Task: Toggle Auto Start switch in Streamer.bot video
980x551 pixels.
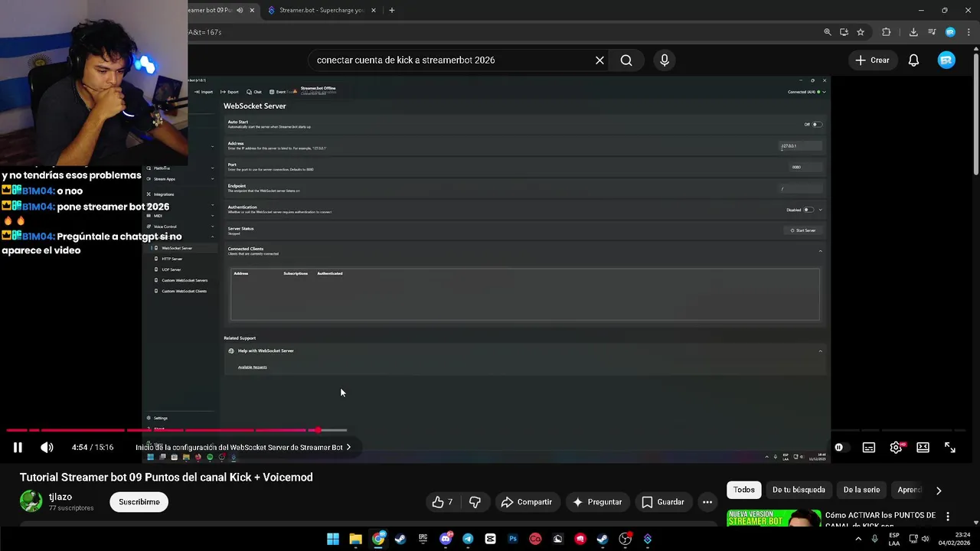Action: [817, 124]
